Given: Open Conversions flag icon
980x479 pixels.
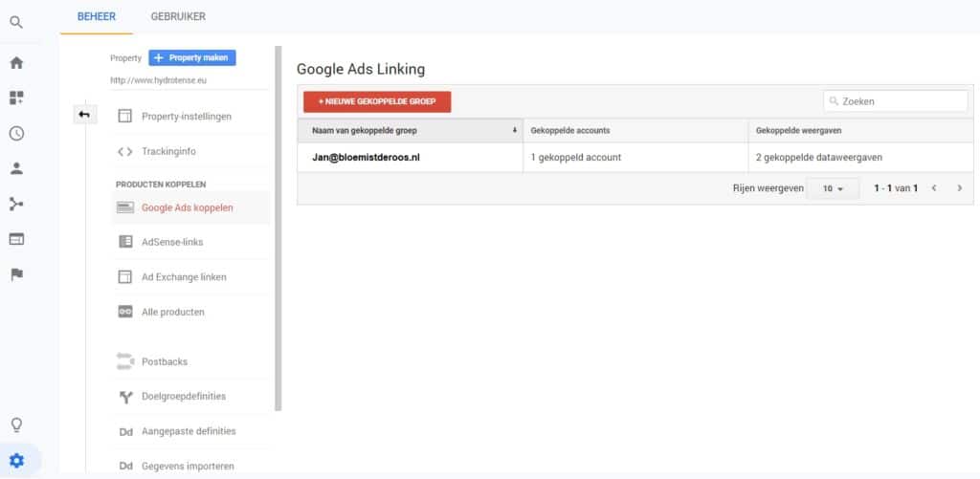Looking at the screenshot, I should [16, 274].
